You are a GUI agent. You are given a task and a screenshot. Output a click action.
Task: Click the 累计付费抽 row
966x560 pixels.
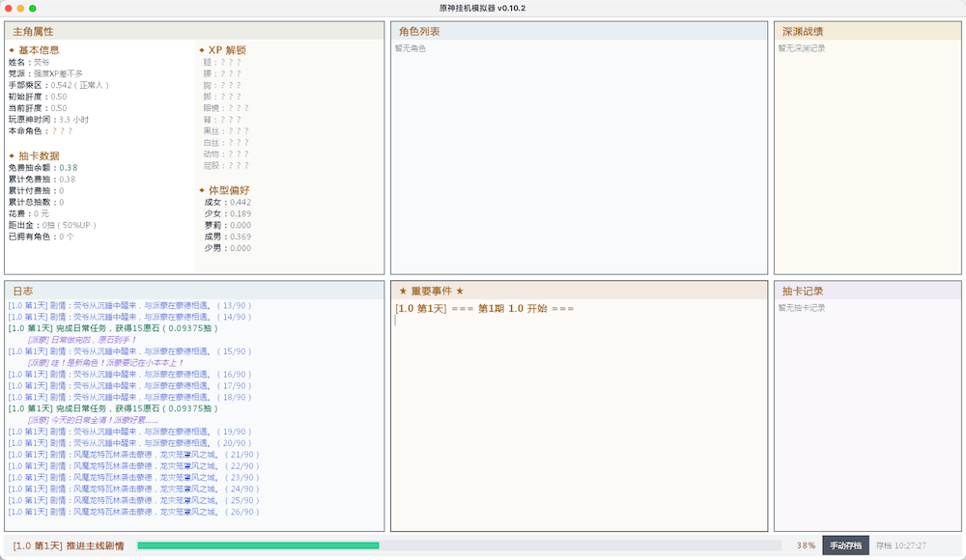[x=37, y=191]
